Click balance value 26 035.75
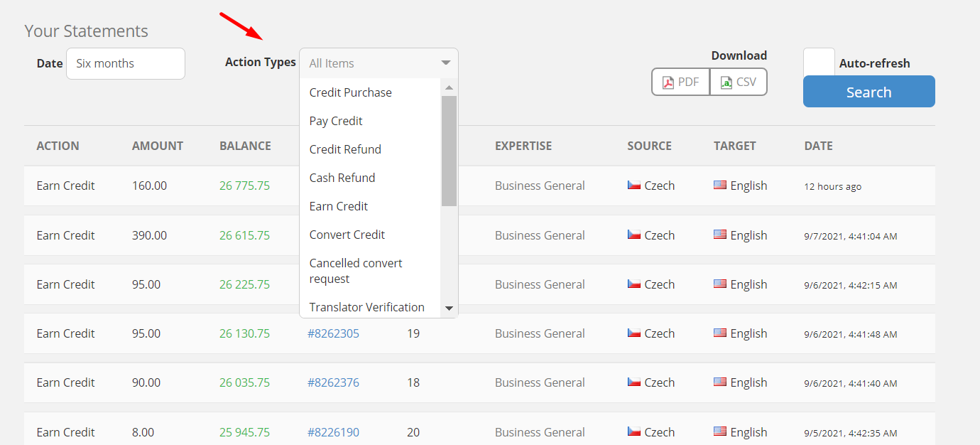 (x=244, y=382)
